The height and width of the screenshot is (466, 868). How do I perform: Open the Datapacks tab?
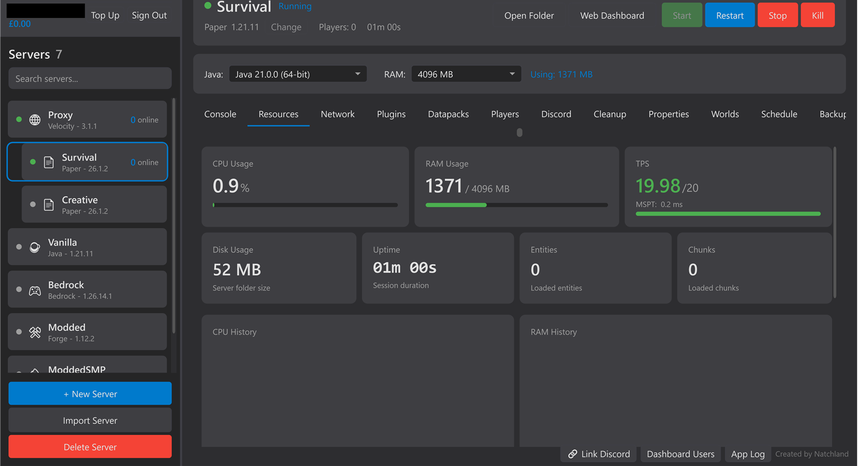448,114
